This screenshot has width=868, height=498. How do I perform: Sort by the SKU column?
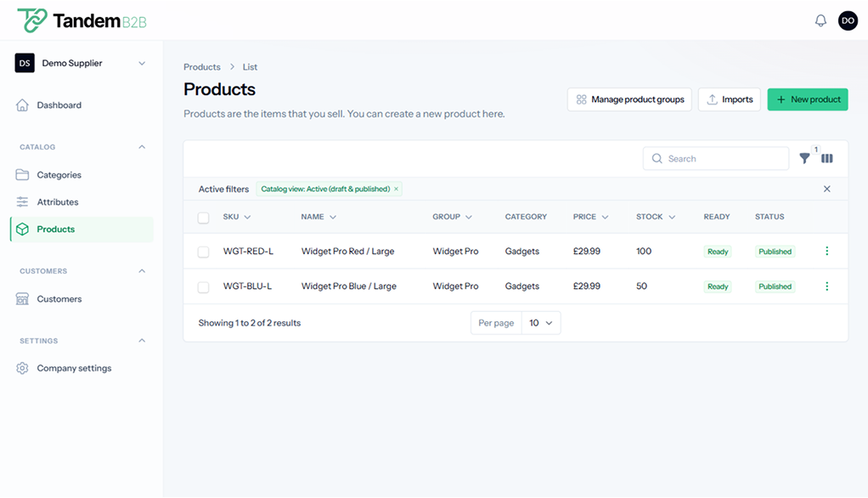click(x=236, y=217)
